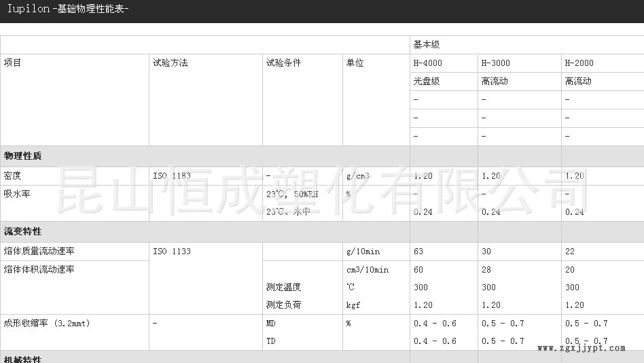This screenshot has height=363, width=644.
Task: Click the 单位 column header
Action: (355, 63)
